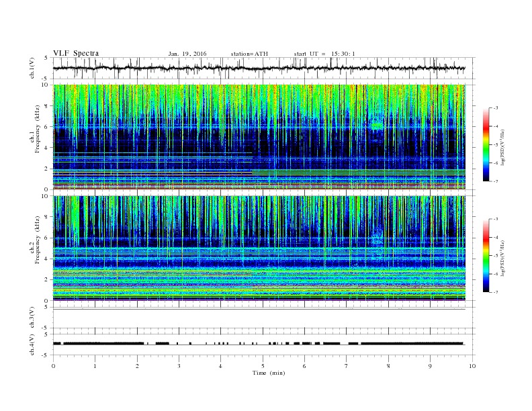
Task: Click the ch.4(V) axis label
Action: [x=32, y=345]
